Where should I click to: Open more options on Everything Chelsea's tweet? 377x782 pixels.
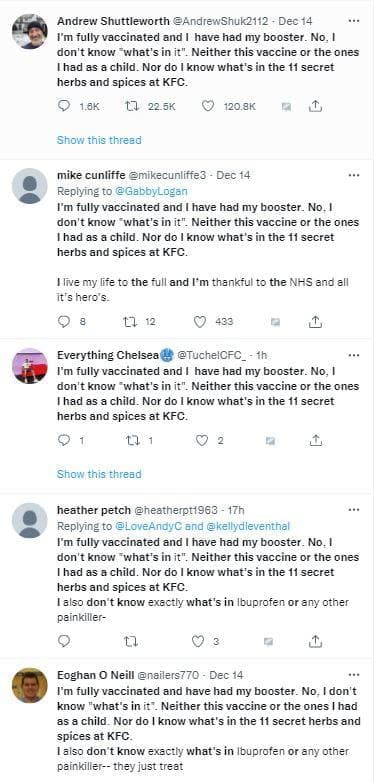click(354, 355)
